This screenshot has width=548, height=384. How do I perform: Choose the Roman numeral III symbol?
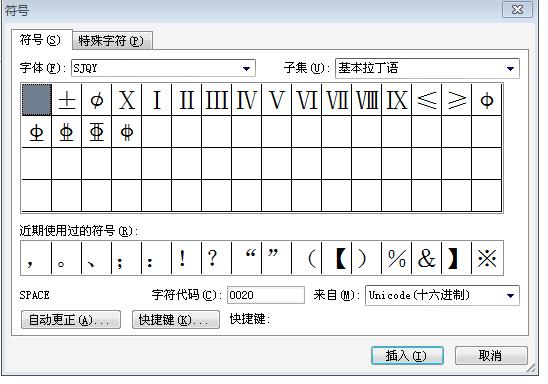(217, 100)
